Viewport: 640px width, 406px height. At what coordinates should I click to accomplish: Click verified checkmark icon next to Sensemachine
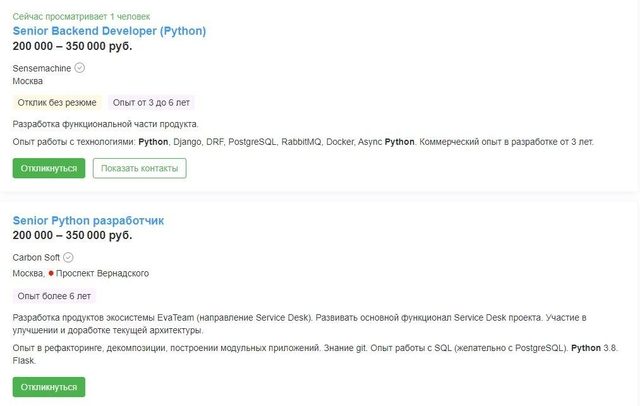point(80,68)
